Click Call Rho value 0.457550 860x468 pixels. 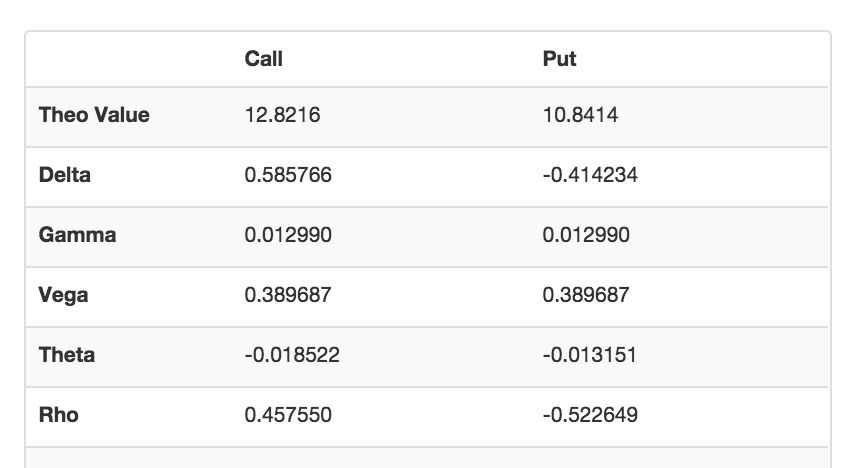coord(288,415)
